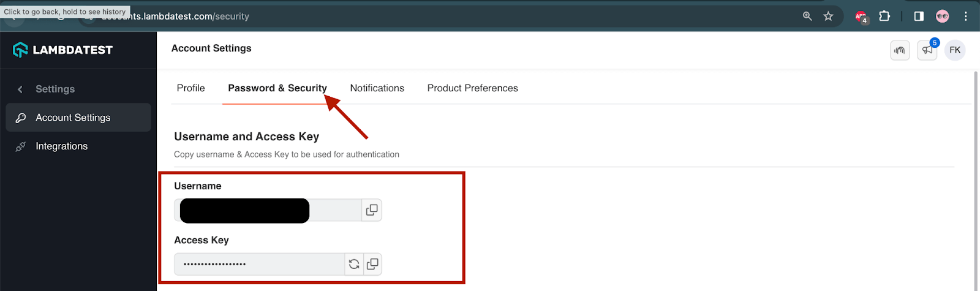Copy the Access Key value

pos(372,264)
